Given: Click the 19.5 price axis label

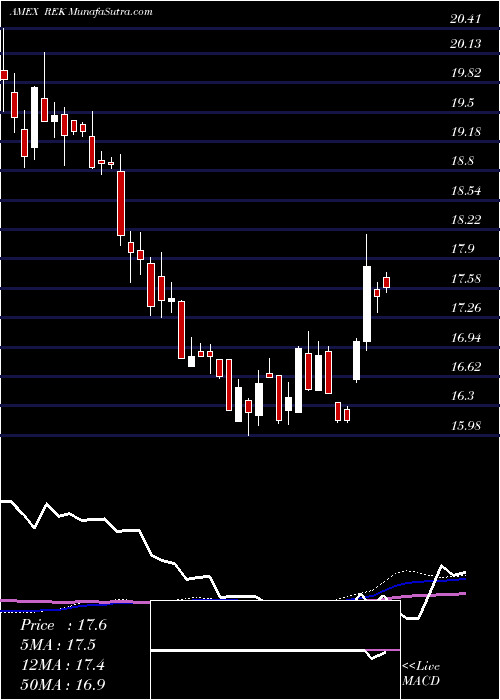Looking at the screenshot, I should tap(462, 103).
